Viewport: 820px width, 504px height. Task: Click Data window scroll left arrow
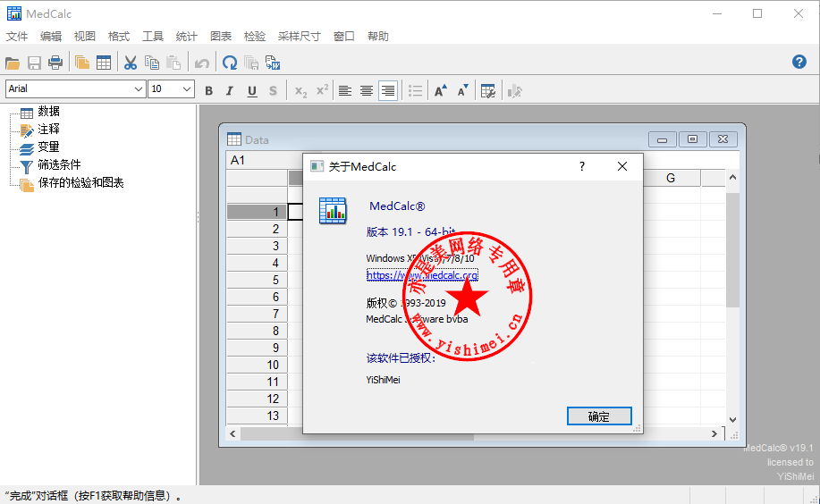[232, 434]
